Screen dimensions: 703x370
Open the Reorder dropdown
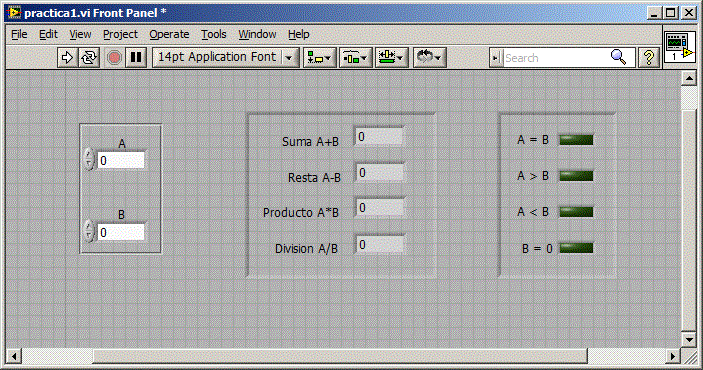pyautogui.click(x=429, y=57)
